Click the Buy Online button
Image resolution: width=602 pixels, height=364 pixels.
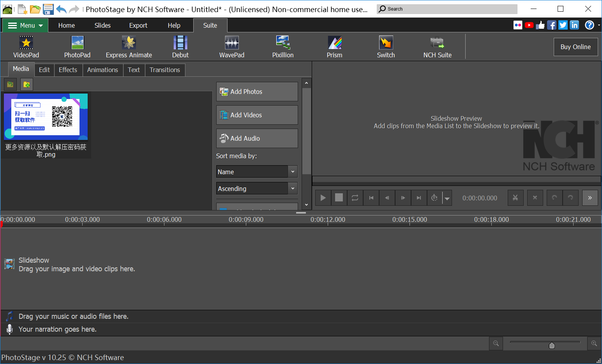tap(576, 47)
